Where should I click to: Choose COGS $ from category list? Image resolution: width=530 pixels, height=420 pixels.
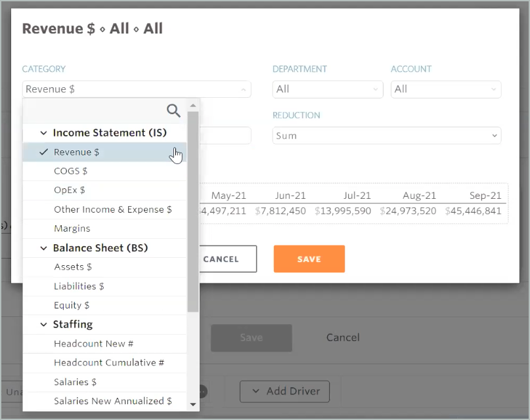coord(70,171)
